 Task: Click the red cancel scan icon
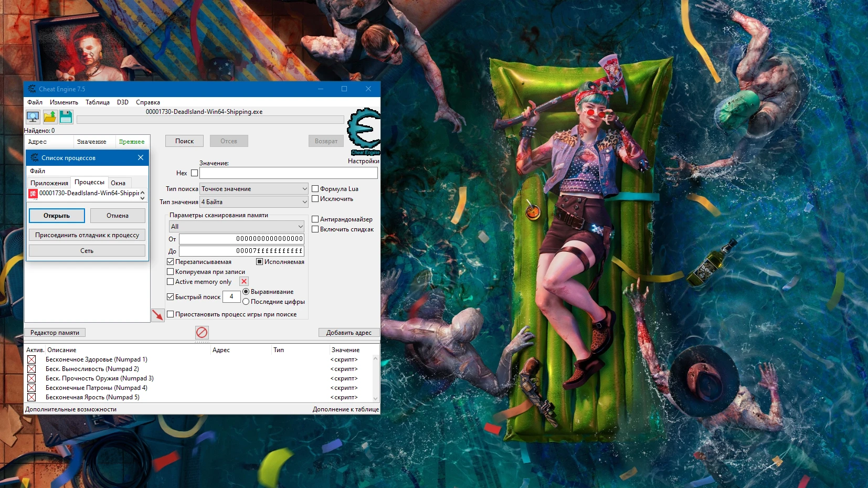201,332
